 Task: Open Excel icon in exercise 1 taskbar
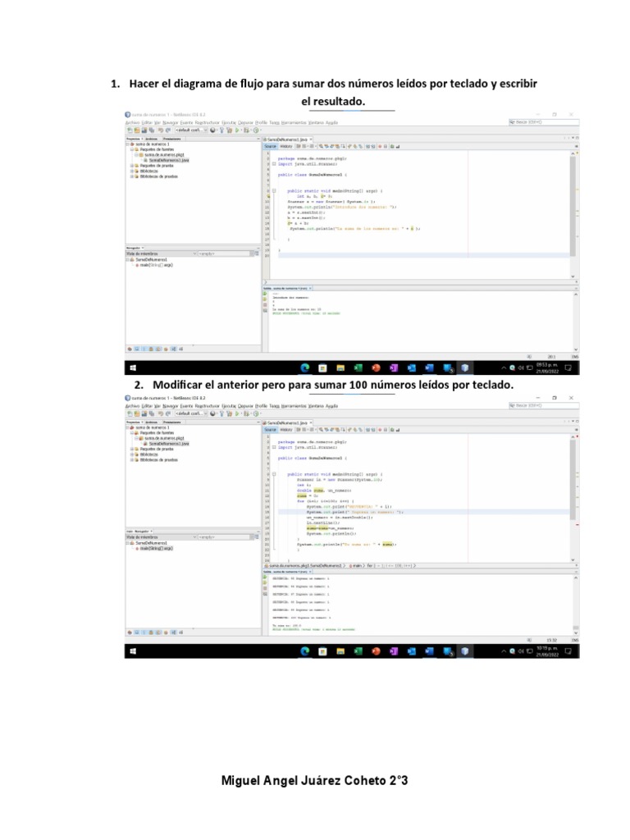(358, 367)
